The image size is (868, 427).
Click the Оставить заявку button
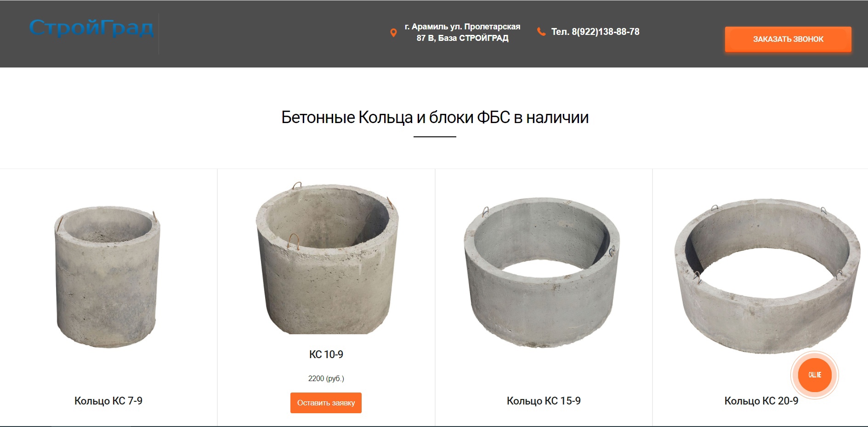tap(326, 403)
